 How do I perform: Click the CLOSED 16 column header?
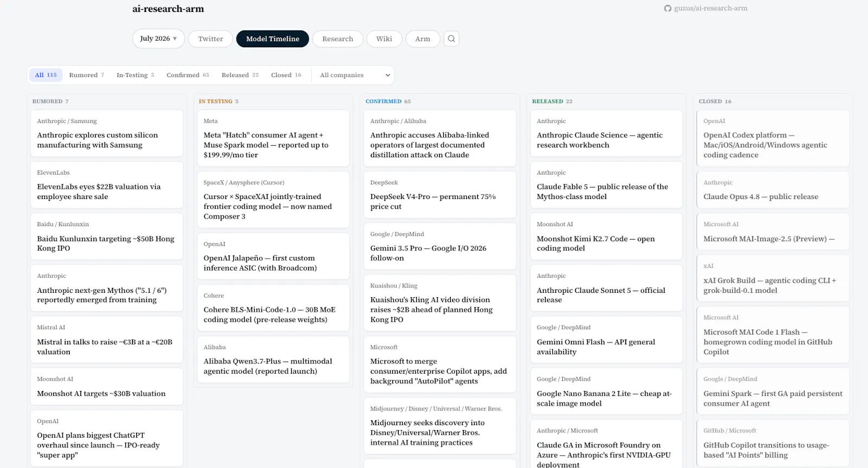(715, 101)
